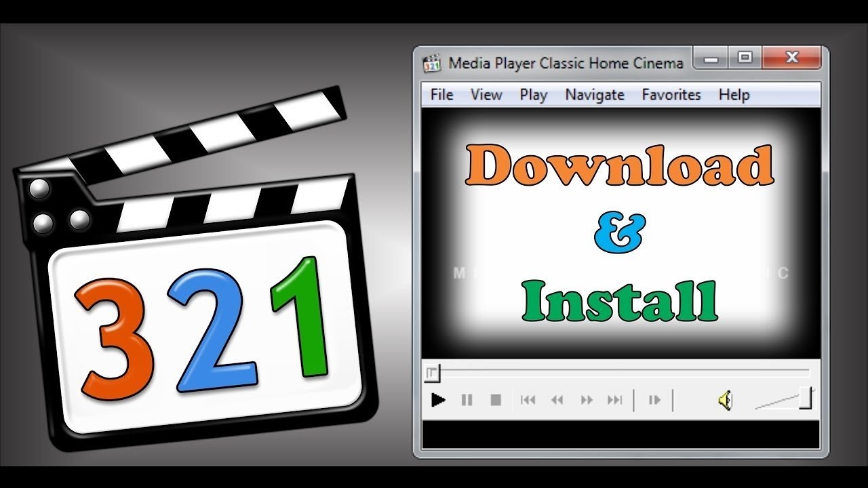Open the View menu
Screen dimensions: 868x488
pyautogui.click(x=486, y=95)
